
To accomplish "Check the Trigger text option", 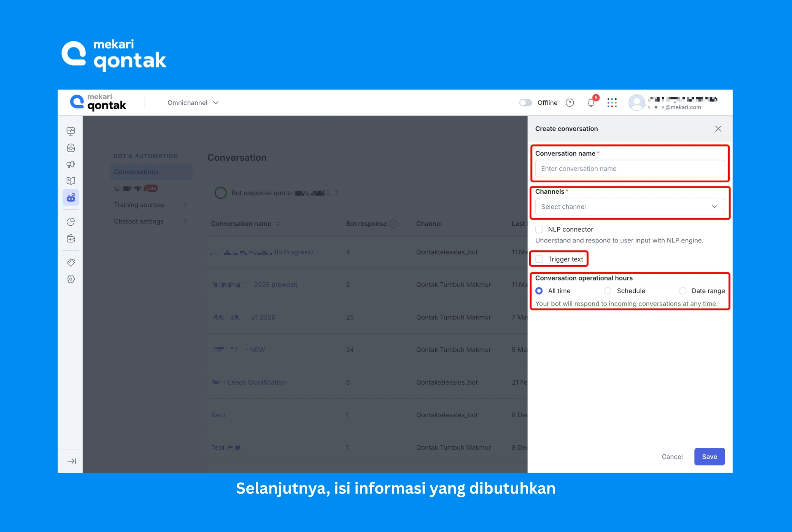I will point(539,259).
